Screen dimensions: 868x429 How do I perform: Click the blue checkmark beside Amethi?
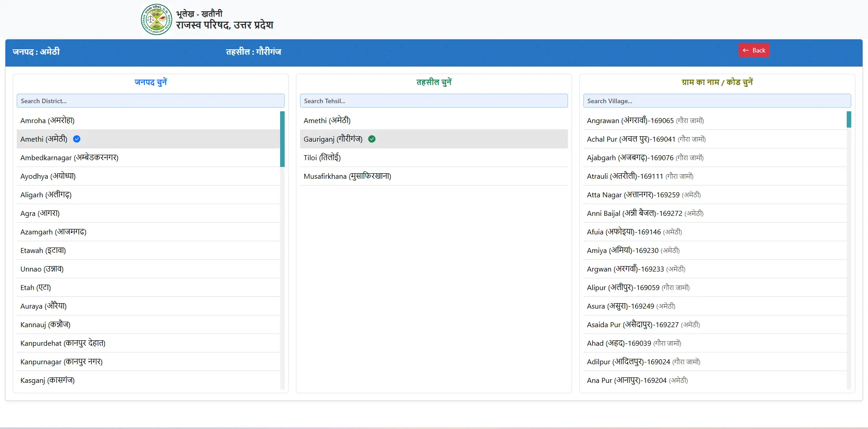point(76,139)
